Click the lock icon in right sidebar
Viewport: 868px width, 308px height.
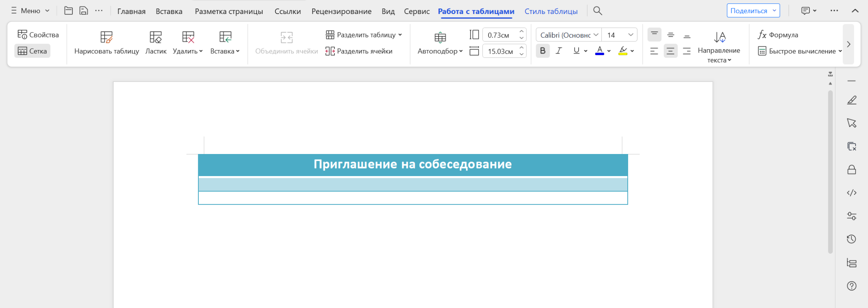(851, 170)
